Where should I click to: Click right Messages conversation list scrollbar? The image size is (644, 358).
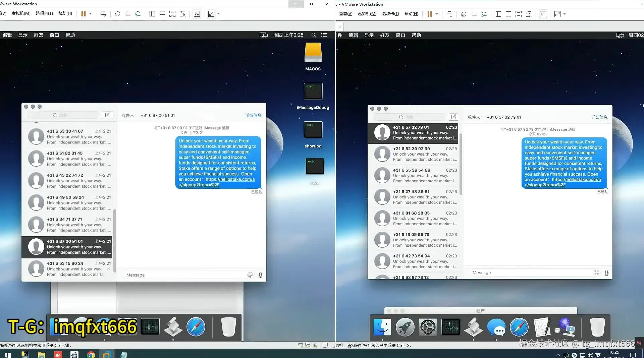click(x=461, y=164)
